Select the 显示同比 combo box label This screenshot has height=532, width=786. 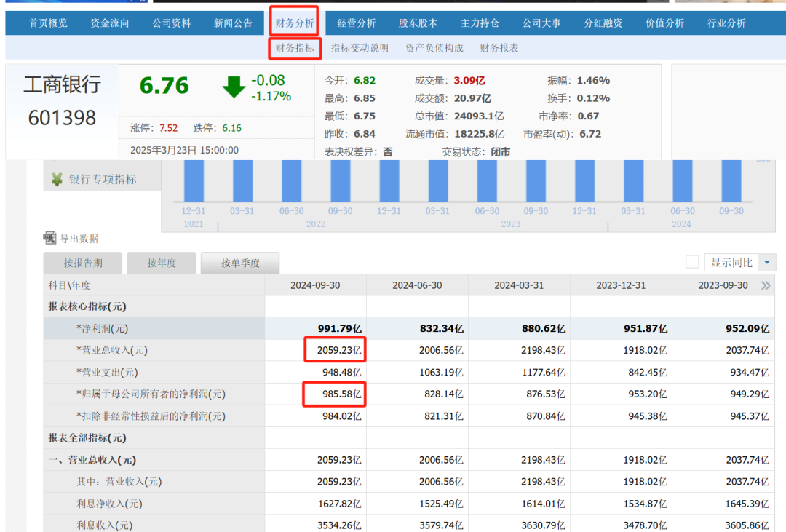tap(731, 262)
